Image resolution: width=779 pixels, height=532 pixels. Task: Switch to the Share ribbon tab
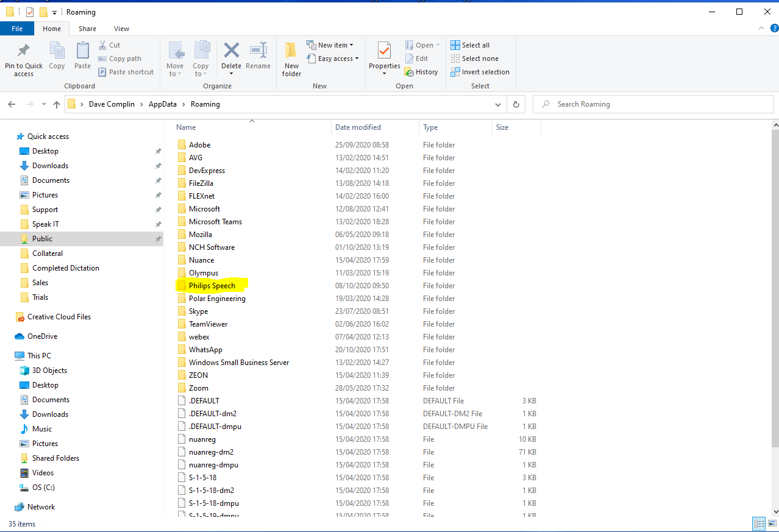click(87, 29)
